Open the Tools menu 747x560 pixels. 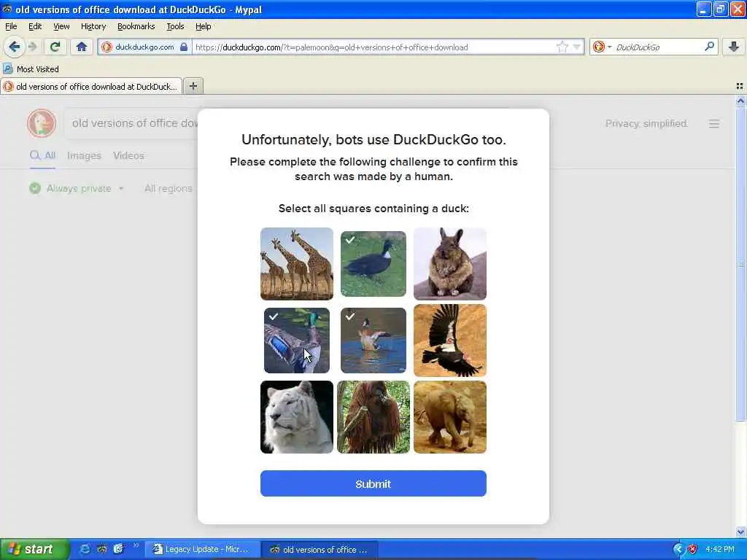point(175,26)
